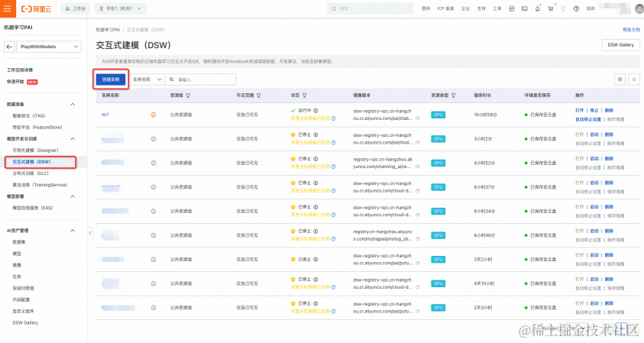
Task: Open 快速开始 in sidebar
Action: (15, 82)
